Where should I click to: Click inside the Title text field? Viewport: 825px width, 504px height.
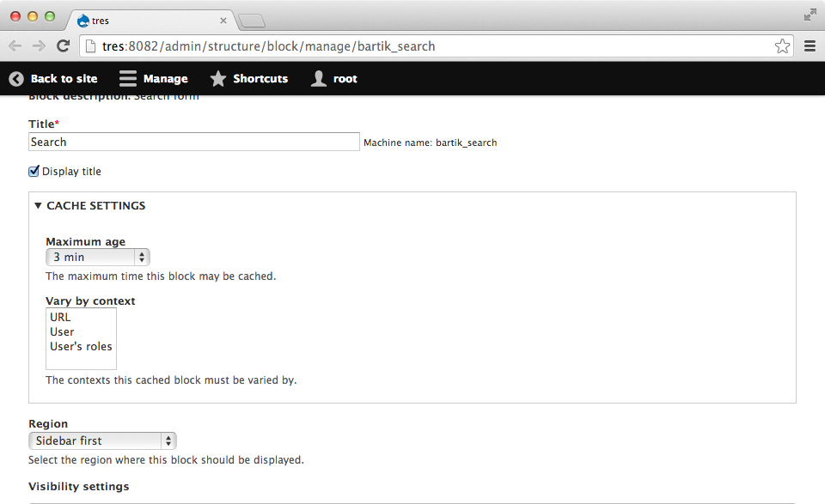[193, 141]
